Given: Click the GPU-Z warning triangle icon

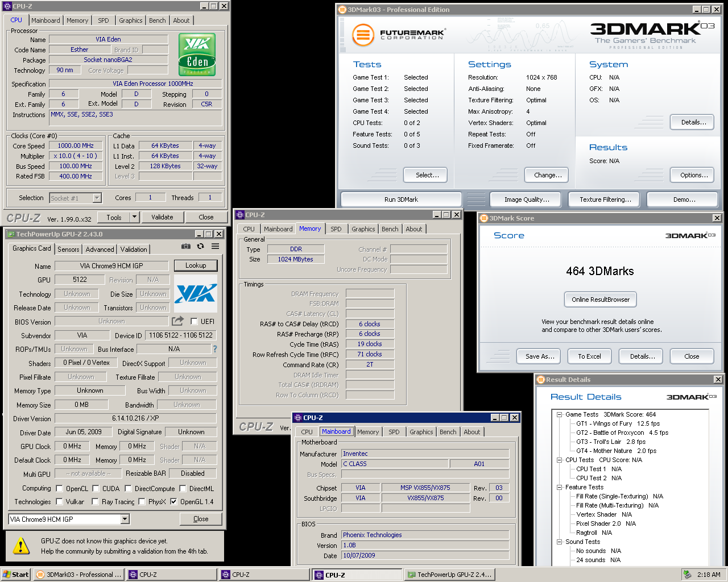Looking at the screenshot, I should click(21, 546).
